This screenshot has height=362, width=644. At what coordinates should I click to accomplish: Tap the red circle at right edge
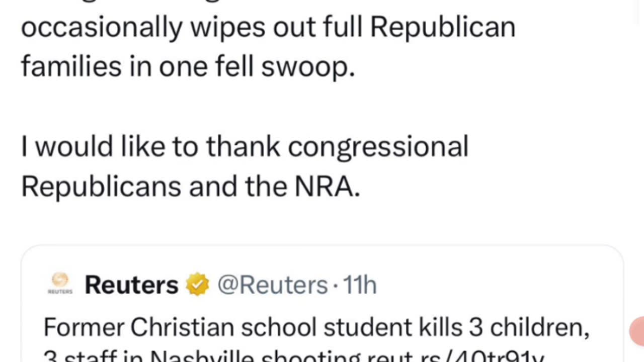click(637, 330)
